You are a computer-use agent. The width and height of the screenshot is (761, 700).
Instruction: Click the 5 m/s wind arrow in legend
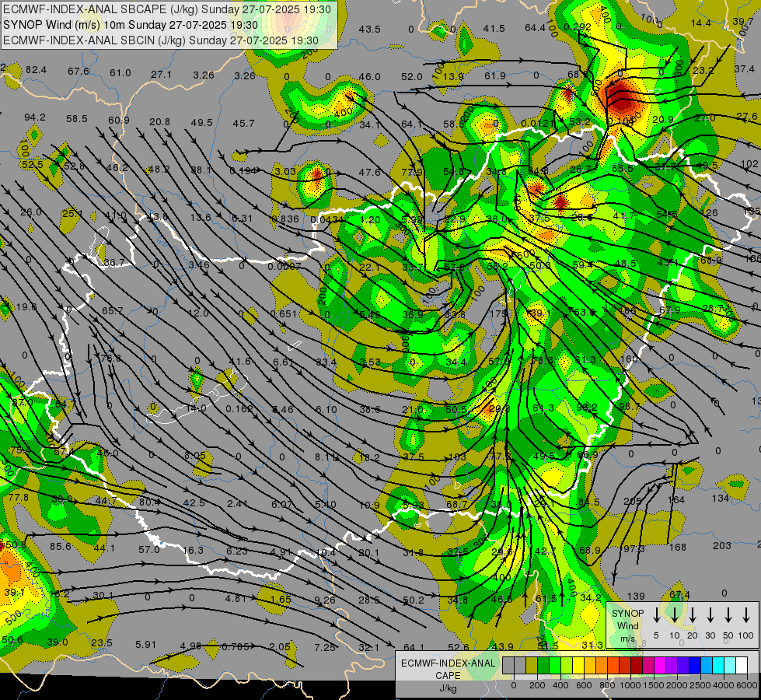(x=656, y=615)
